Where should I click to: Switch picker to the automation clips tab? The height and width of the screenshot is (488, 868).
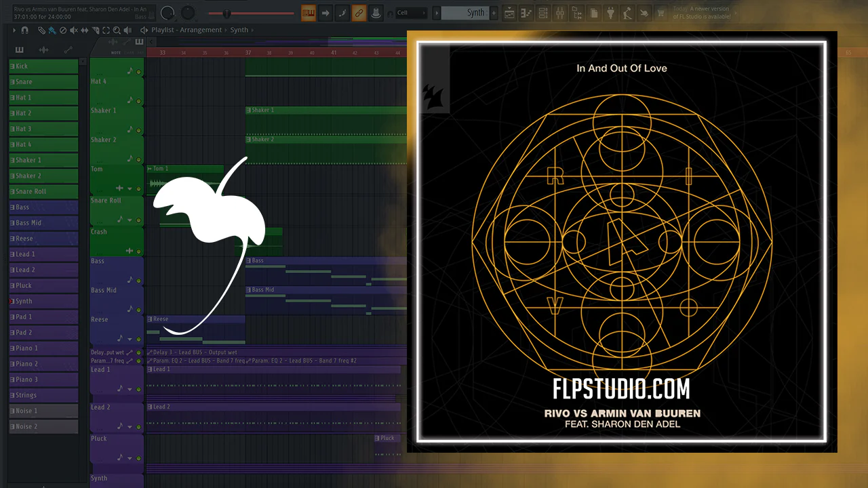coord(68,49)
